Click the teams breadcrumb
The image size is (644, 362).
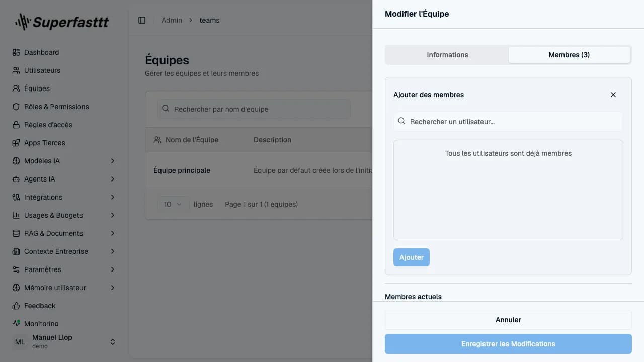(x=209, y=20)
